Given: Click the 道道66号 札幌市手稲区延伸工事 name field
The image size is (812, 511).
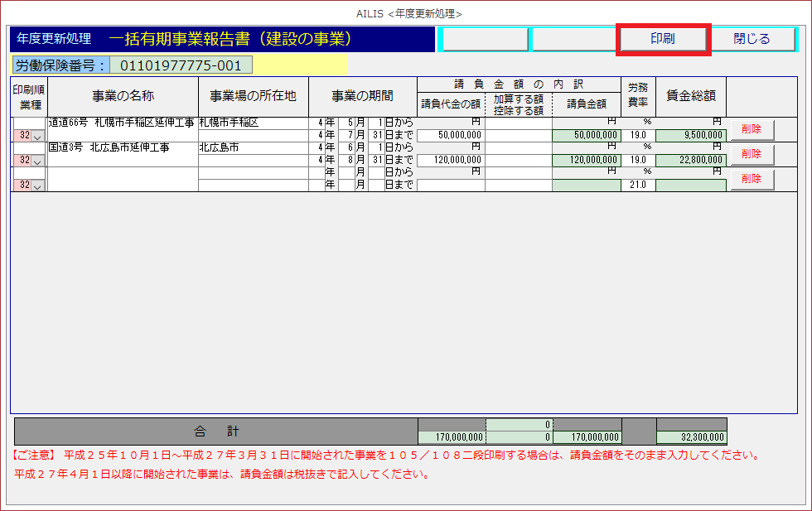Looking at the screenshot, I should click(x=121, y=123).
